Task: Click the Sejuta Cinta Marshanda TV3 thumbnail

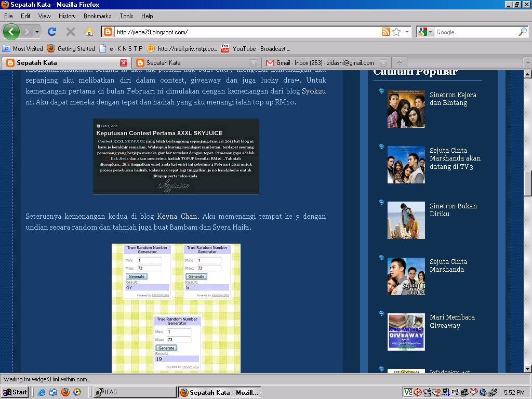Action: click(x=406, y=165)
